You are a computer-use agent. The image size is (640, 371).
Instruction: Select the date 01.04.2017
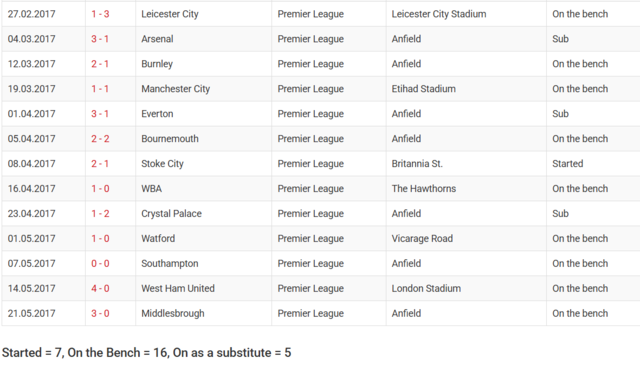[31, 113]
